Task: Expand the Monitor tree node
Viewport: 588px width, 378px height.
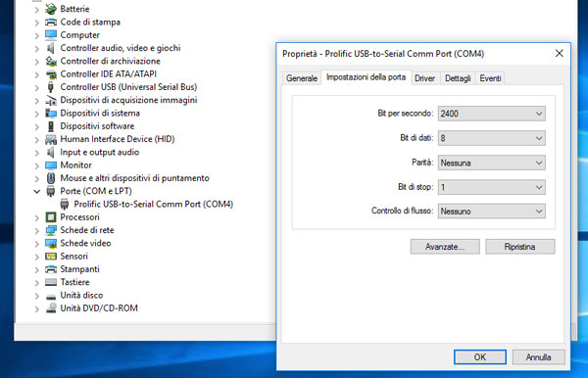Action: coord(37,165)
